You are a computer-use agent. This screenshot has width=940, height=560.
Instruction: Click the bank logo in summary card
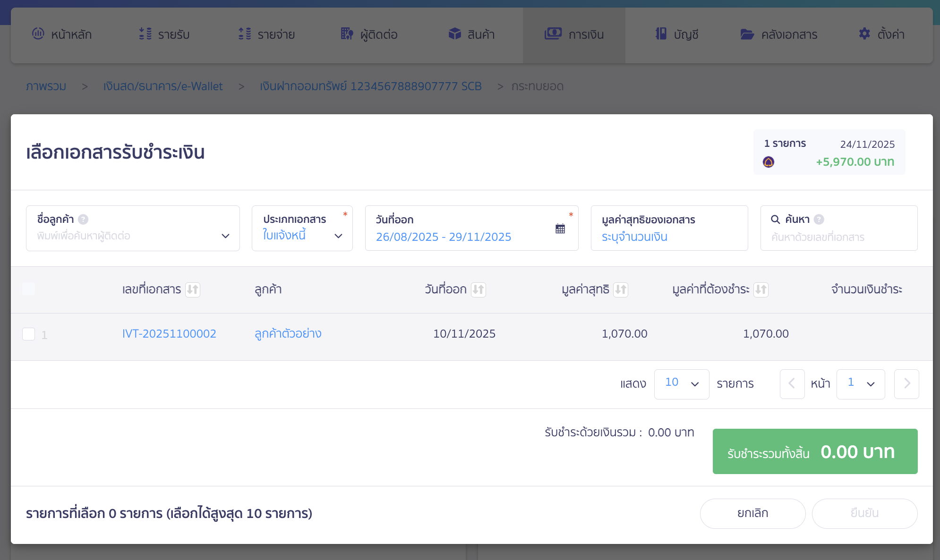coord(769,162)
